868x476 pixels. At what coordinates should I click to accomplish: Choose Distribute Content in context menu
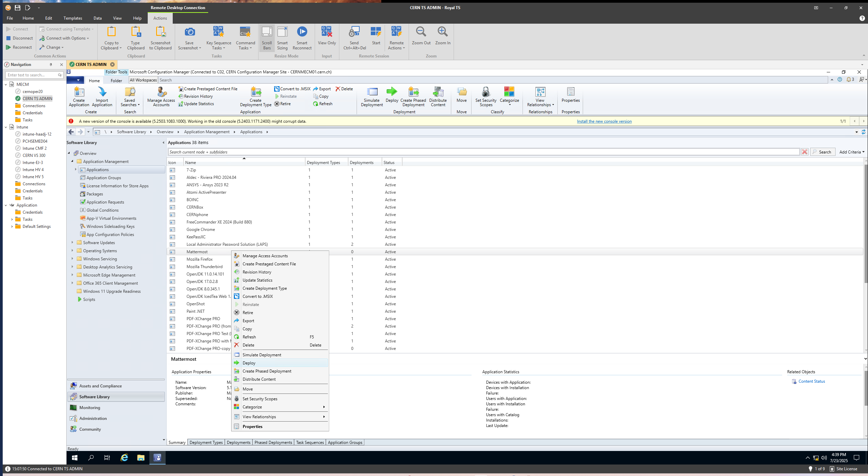280,379
